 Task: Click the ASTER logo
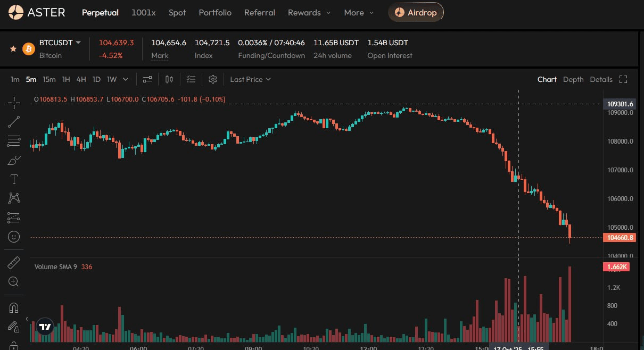[x=37, y=12]
